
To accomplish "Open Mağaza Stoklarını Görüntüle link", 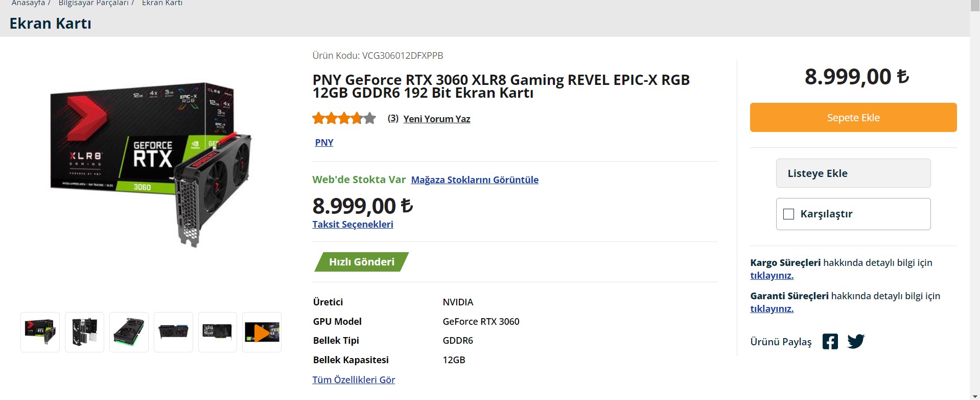I will point(474,180).
